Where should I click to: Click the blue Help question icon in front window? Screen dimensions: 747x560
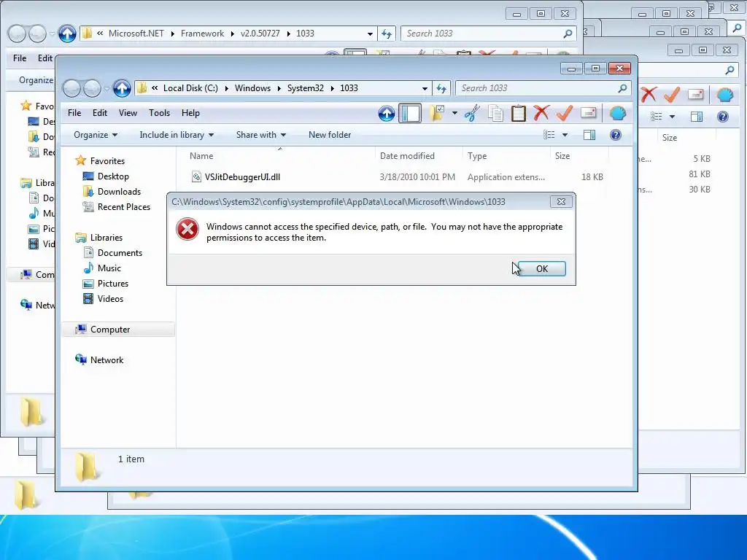click(616, 135)
